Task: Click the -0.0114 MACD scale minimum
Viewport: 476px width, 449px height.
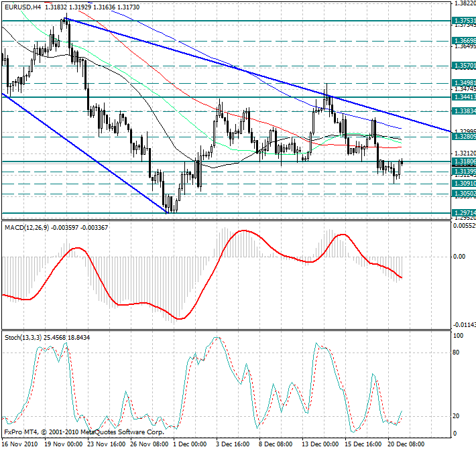Action: click(x=464, y=325)
